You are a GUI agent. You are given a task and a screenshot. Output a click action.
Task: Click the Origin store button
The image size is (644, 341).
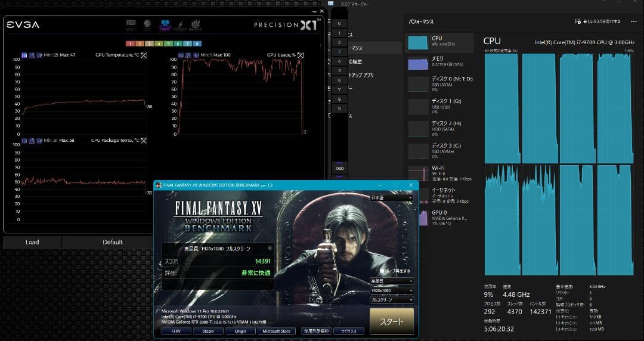coord(240,331)
